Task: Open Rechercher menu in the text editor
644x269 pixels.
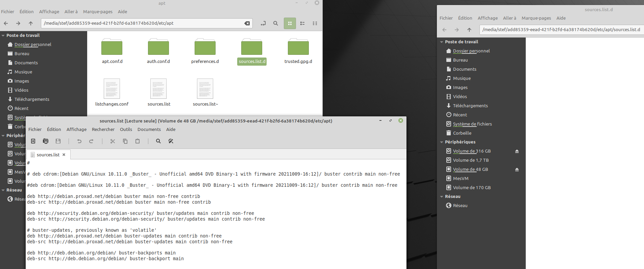Action: [103, 129]
